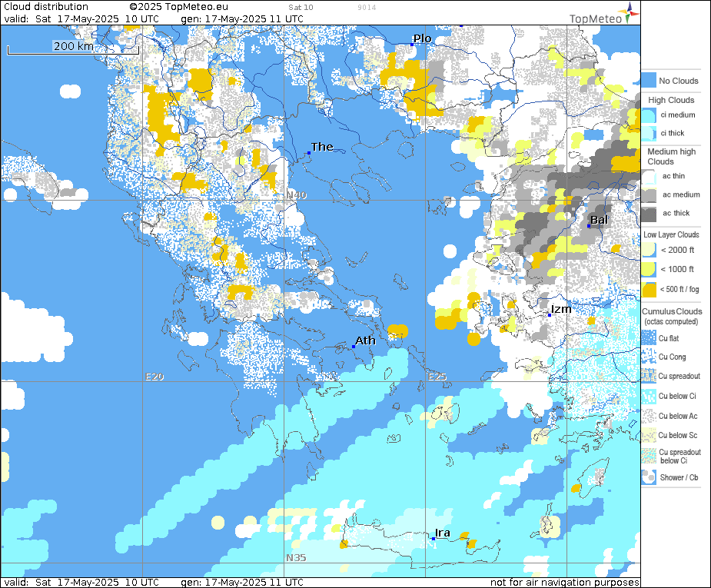The height and width of the screenshot is (588, 711).
Task: Click the bottom 'gen: 17-May-2025 11 UTC' text
Action: (x=242, y=582)
